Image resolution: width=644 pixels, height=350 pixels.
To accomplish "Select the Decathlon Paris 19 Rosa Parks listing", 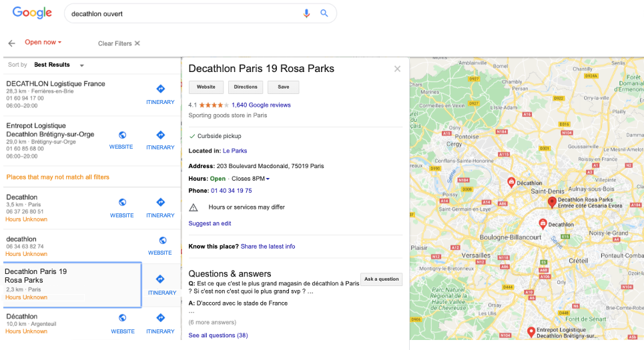I will (72, 285).
